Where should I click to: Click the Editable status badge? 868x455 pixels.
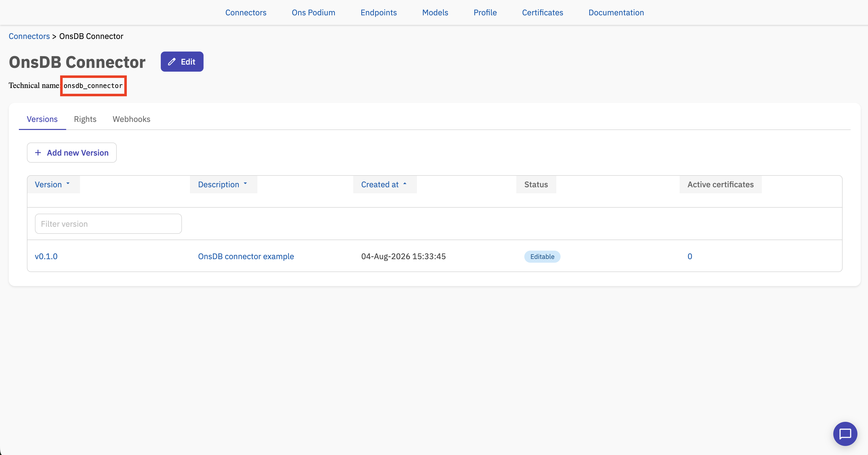[542, 256]
